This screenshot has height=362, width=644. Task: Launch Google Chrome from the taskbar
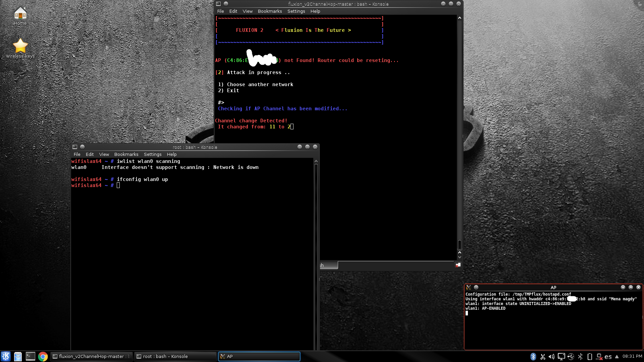pos(43,356)
